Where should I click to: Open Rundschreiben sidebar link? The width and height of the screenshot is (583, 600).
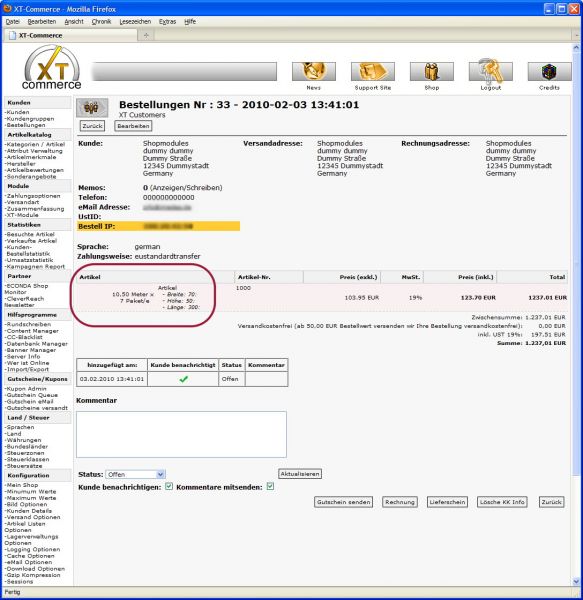pos(28,324)
